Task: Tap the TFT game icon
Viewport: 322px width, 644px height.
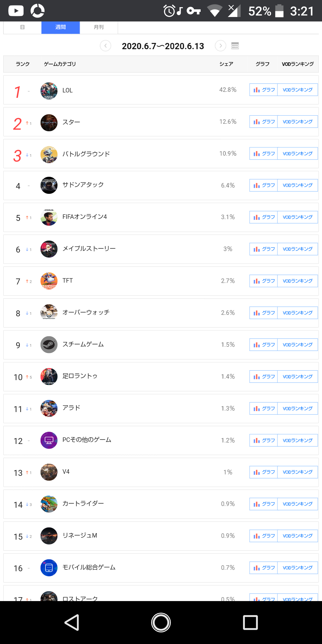Action: click(49, 281)
